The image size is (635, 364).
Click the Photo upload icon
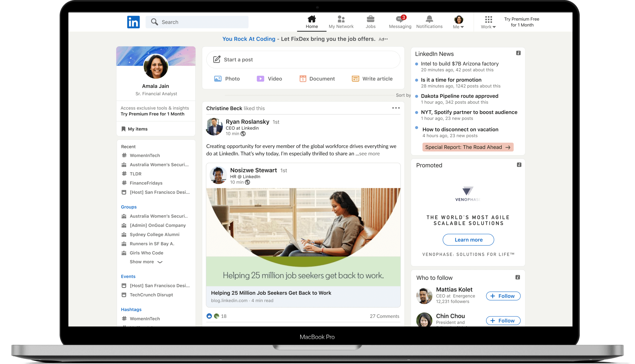click(218, 79)
